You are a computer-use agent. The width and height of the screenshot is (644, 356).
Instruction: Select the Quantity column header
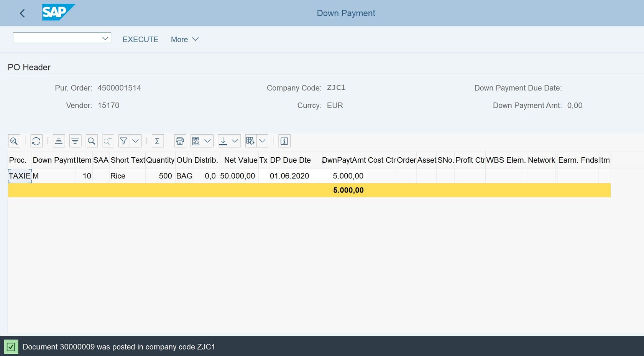160,160
